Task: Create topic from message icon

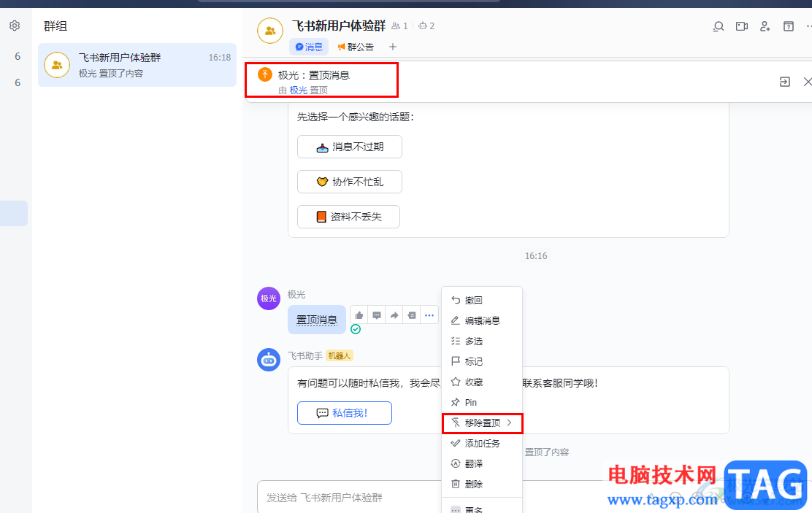Action: 412,315
